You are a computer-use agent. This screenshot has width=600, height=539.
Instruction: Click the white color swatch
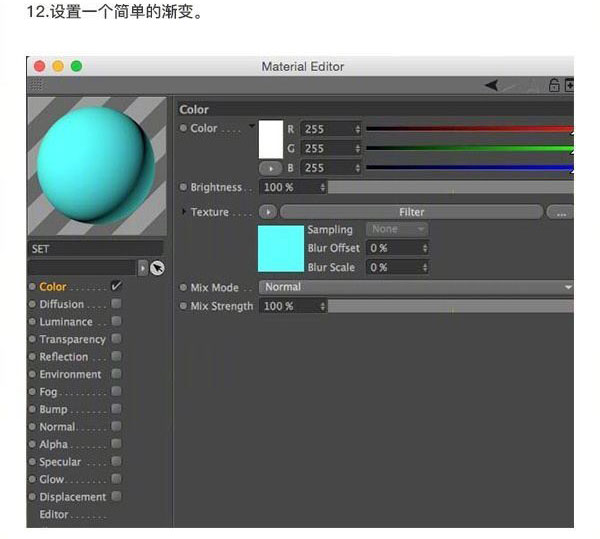271,139
